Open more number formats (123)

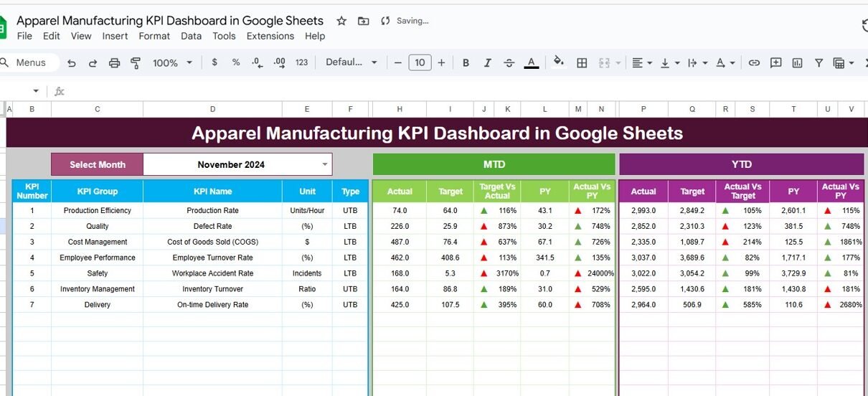[x=301, y=62]
